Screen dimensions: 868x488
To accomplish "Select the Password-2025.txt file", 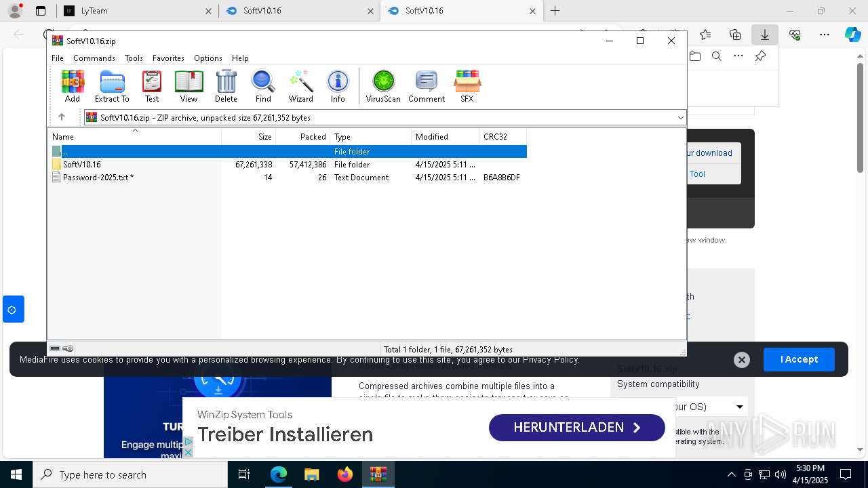I will tap(288, 178).
